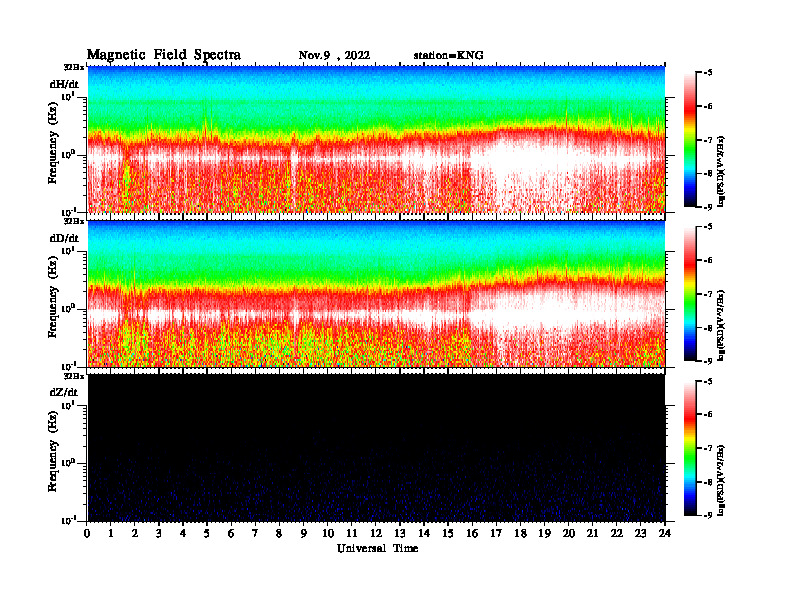Click hour "4" on the time axis
792x612 pixels.
pyautogui.click(x=183, y=534)
